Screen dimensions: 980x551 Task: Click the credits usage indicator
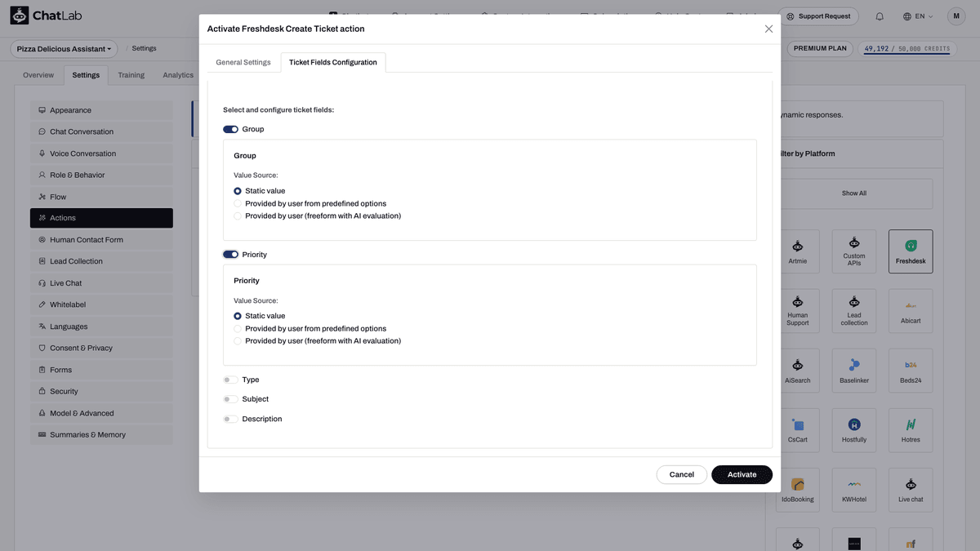(907, 49)
